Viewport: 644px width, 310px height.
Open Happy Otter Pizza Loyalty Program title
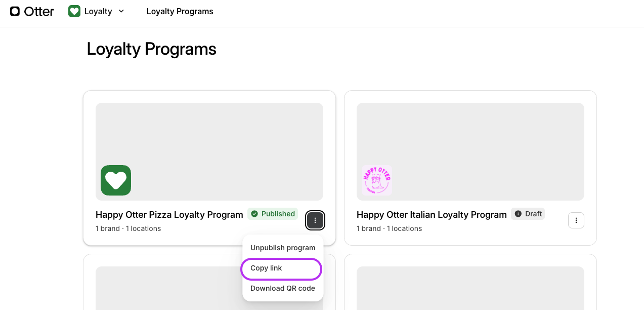pos(169,215)
